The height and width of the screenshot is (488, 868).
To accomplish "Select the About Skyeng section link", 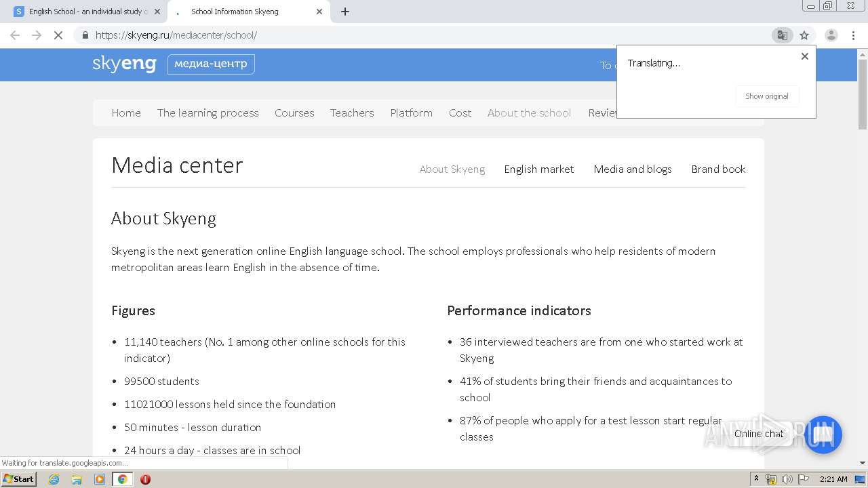I will (x=452, y=169).
